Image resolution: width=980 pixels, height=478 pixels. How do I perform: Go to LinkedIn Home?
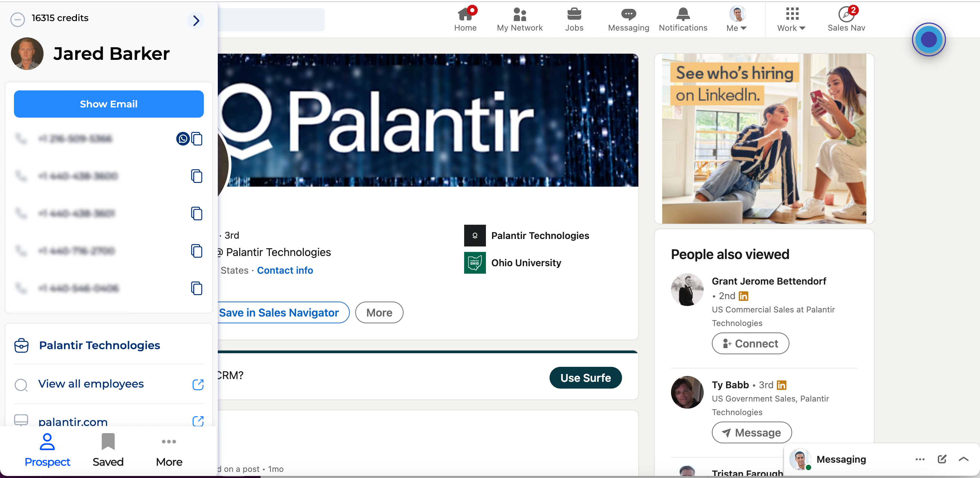(x=465, y=20)
